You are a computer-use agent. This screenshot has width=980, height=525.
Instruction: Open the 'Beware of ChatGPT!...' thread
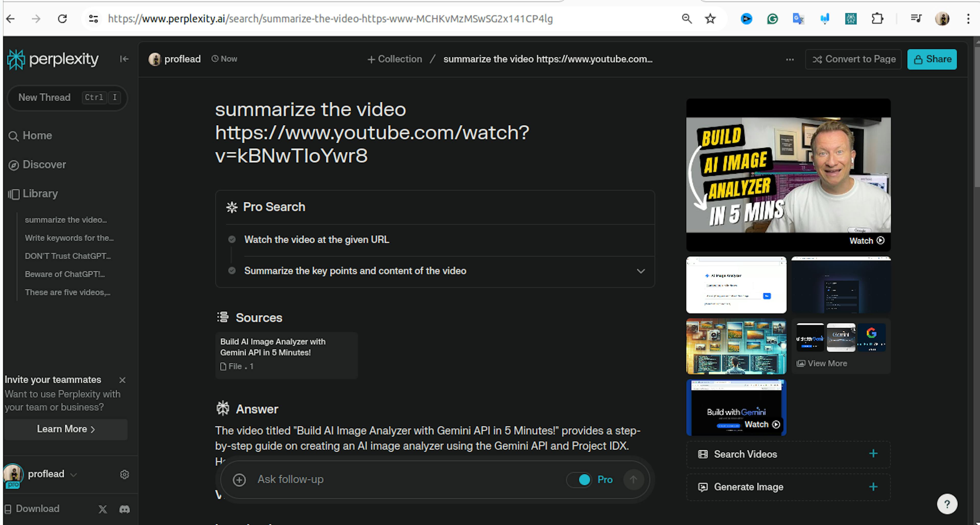65,275
